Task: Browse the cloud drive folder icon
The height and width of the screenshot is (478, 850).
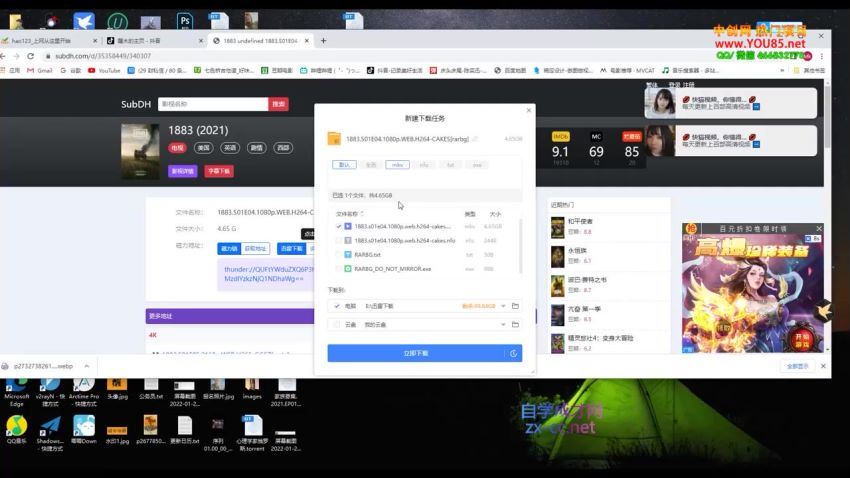Action: [515, 325]
